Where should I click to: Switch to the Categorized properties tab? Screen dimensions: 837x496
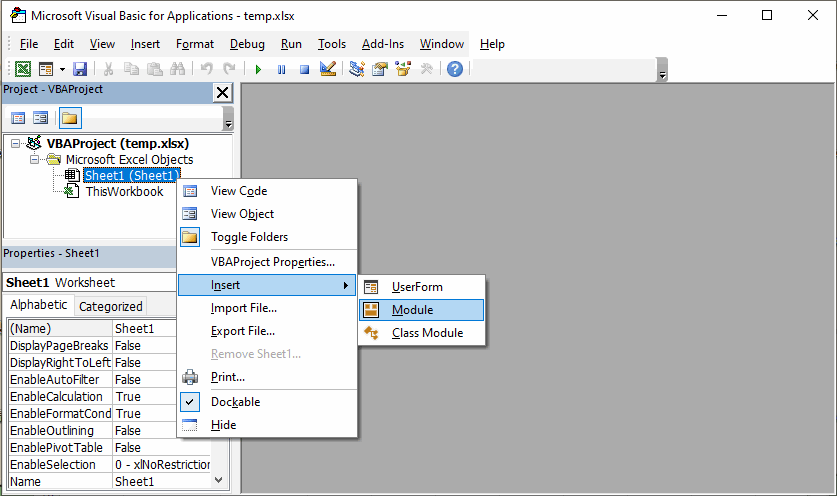[110, 306]
